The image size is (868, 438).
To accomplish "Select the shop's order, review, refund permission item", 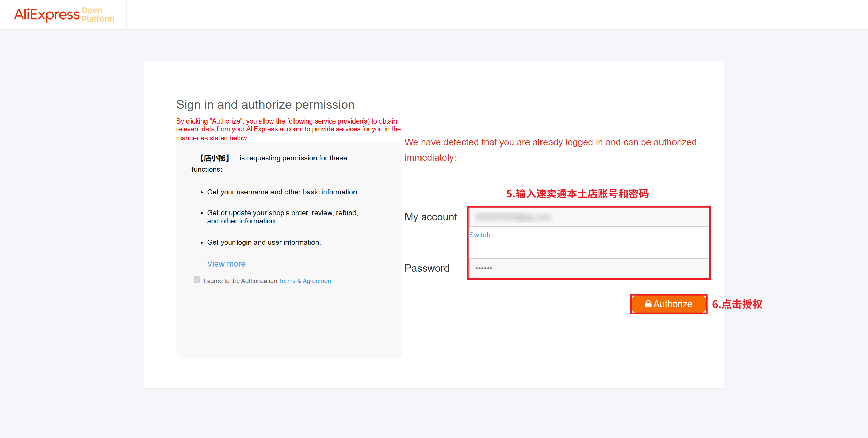I will pos(282,217).
